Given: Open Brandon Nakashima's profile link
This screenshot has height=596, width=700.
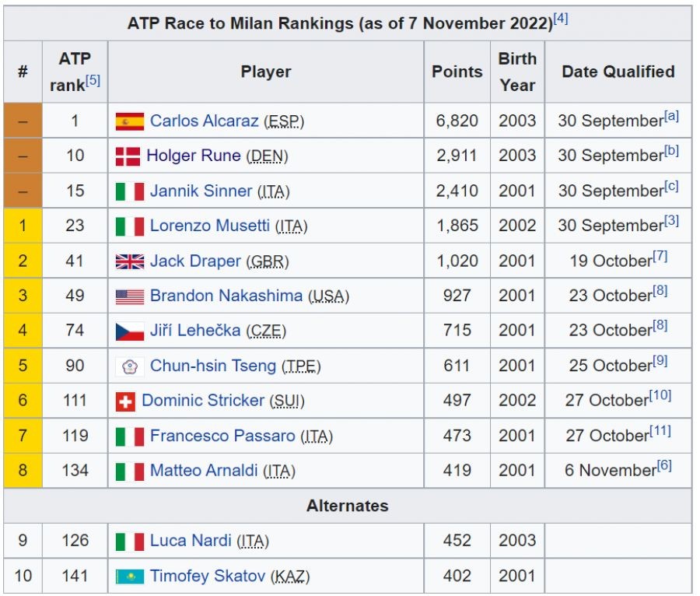Looking at the screenshot, I should point(226,296).
